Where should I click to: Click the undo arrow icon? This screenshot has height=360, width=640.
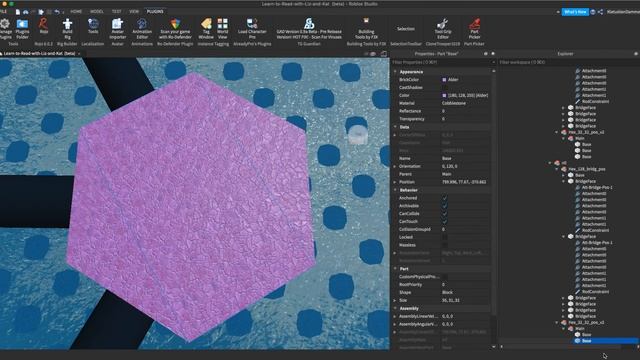point(57,12)
